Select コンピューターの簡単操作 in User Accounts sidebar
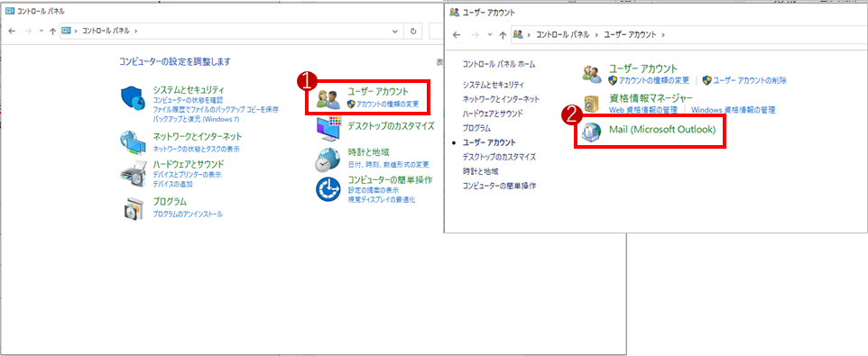 tap(499, 186)
